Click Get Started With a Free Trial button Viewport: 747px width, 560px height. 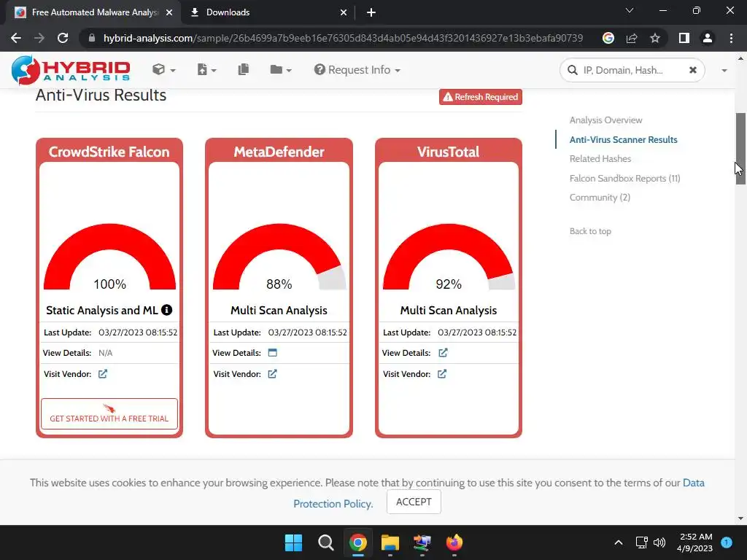(109, 414)
